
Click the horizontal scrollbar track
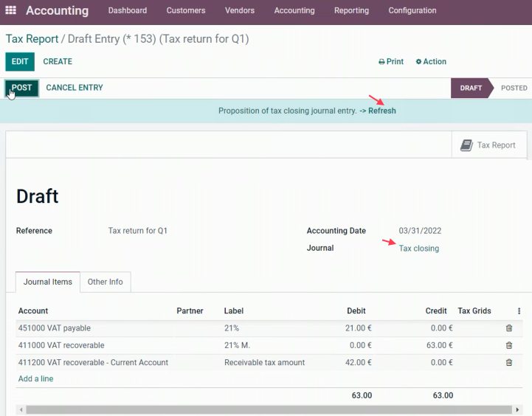(x=269, y=409)
